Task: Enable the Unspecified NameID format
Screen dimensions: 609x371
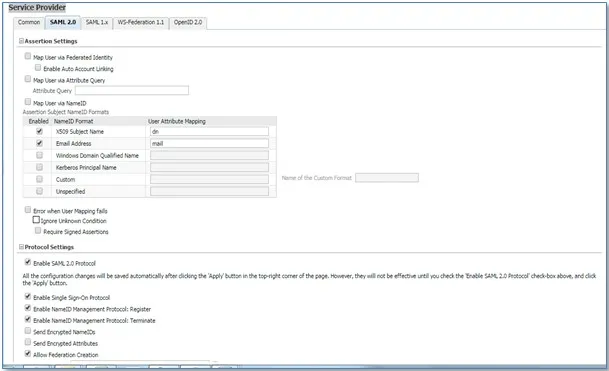Action: [x=39, y=191]
